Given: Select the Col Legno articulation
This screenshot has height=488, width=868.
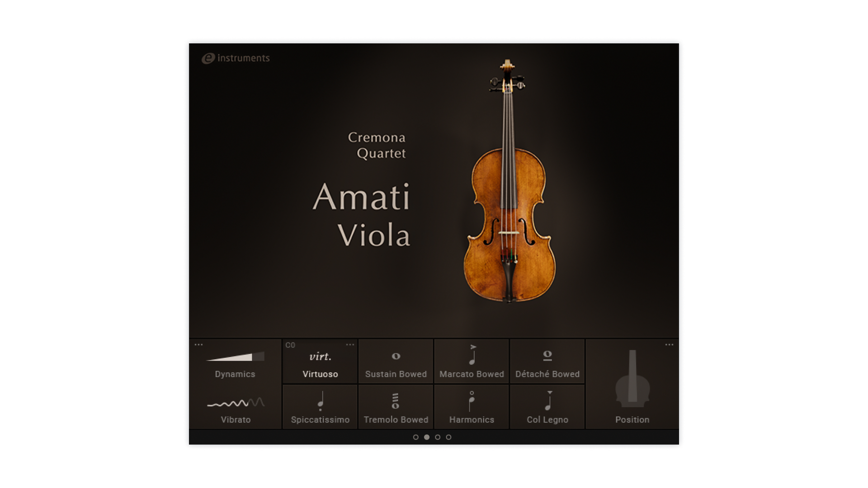Looking at the screenshot, I should 547,407.
